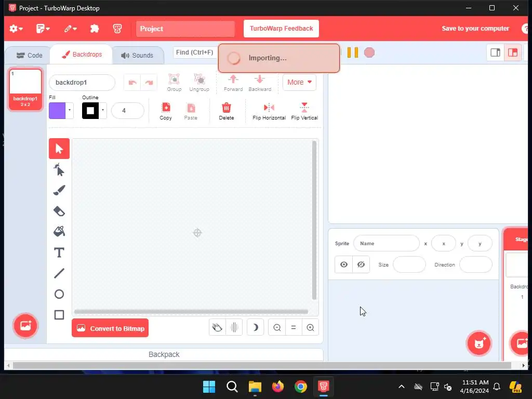Expand the More dropdown

[x=299, y=82]
